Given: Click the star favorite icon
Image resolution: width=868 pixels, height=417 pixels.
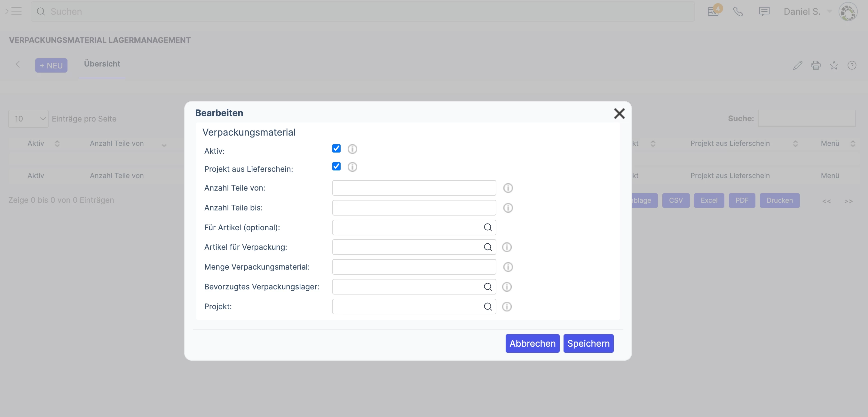Looking at the screenshot, I should 834,65.
